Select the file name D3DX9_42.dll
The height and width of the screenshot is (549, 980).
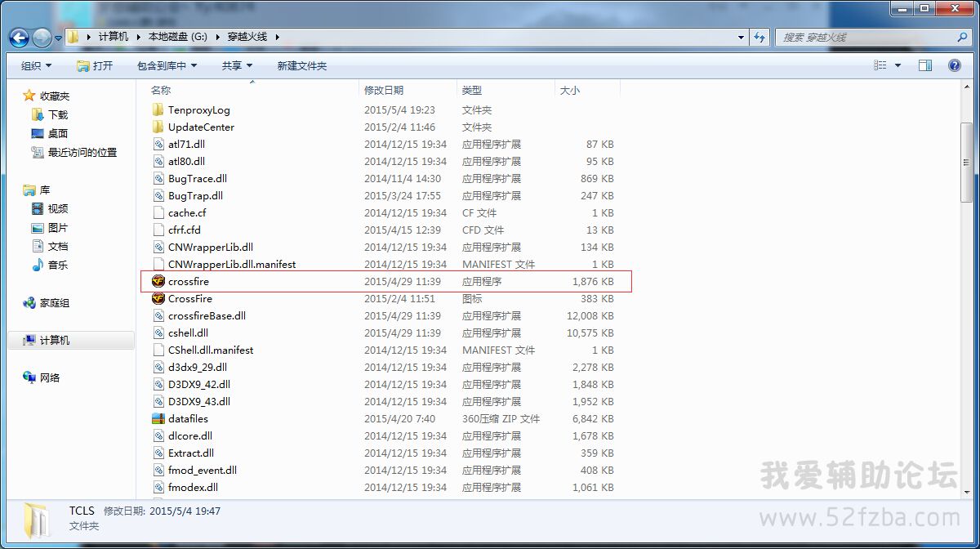coord(199,384)
